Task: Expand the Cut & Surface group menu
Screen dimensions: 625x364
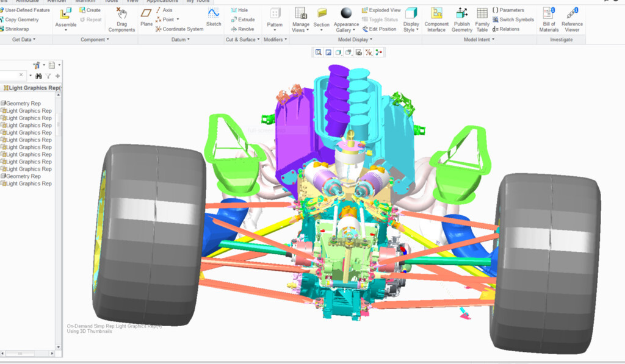Action: point(242,40)
